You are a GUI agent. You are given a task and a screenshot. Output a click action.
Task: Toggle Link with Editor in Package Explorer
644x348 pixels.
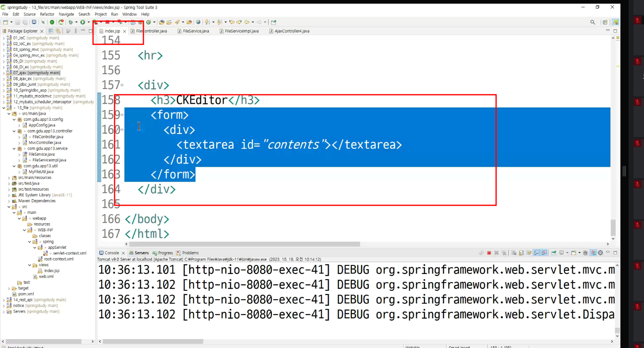[x=58, y=31]
